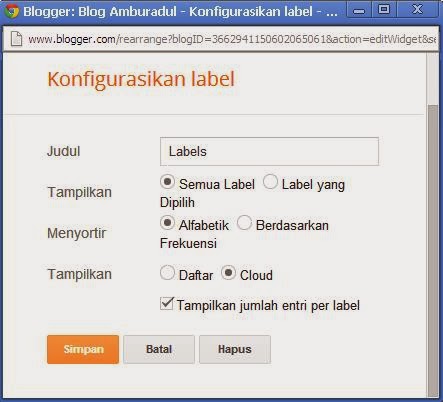This screenshot has height=402, width=443.
Task: Minimize the Blogger popup window
Action: 359,10
